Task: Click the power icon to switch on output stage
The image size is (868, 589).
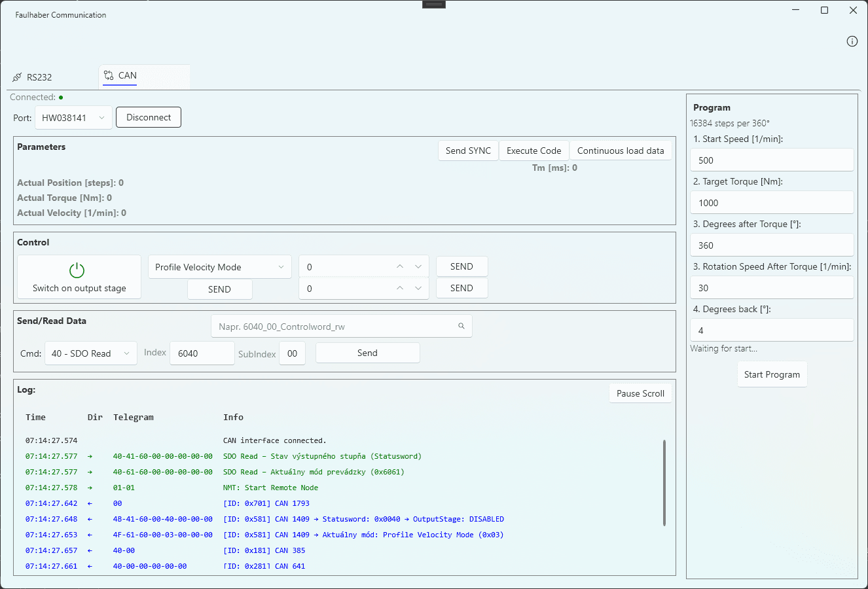Action: [77, 270]
